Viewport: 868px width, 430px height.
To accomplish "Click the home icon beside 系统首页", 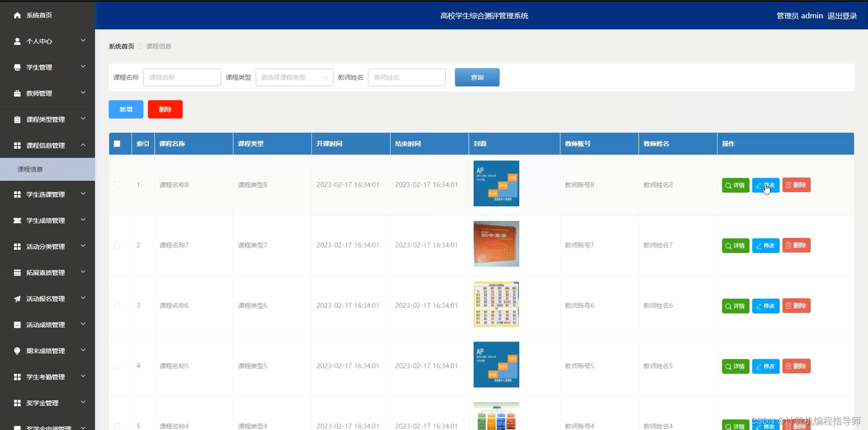I will (17, 15).
